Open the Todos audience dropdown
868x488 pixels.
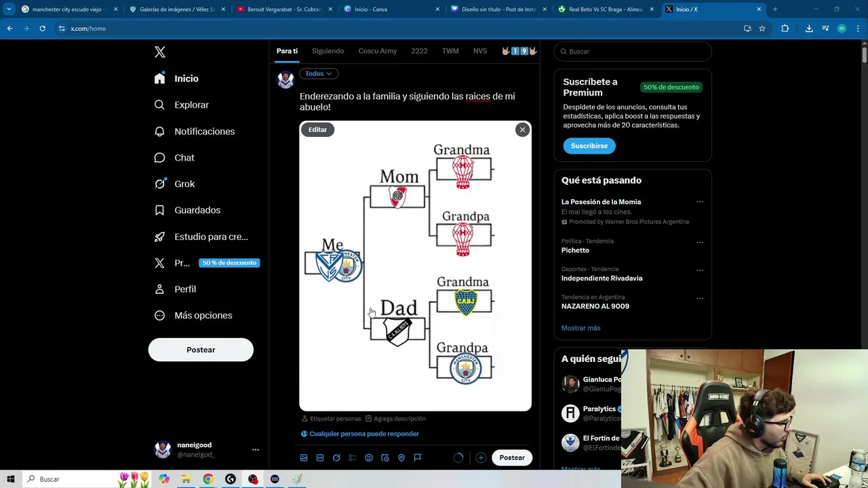(319, 73)
